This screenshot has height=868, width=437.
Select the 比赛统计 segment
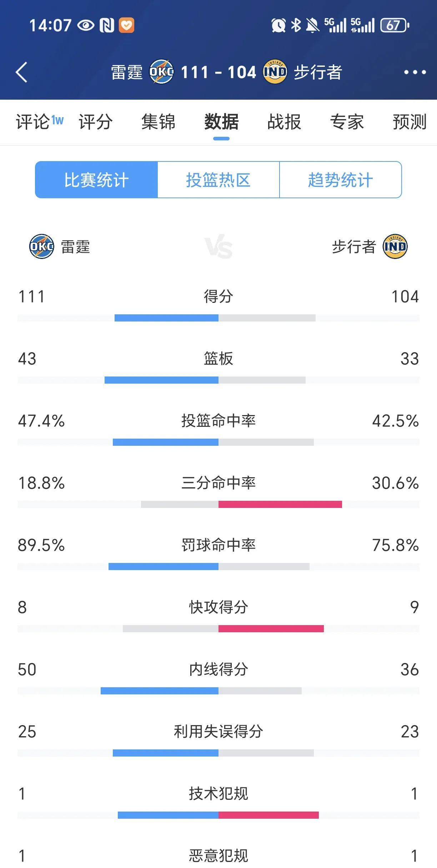tap(96, 180)
